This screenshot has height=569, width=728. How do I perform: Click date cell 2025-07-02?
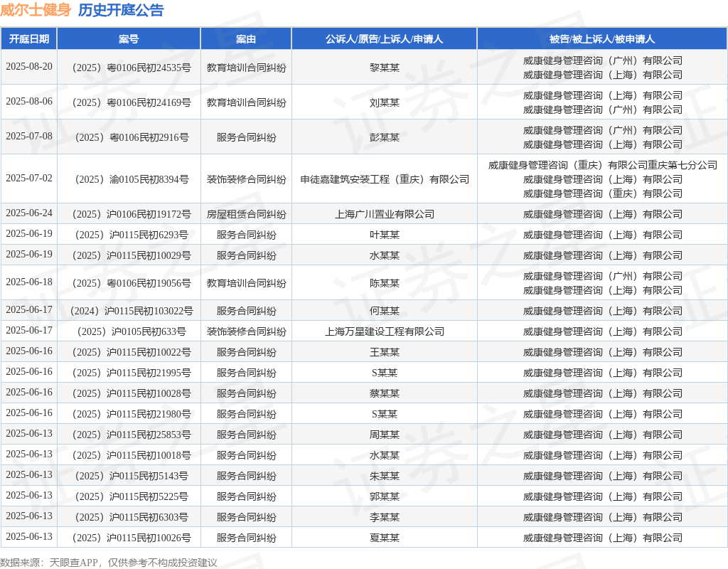pyautogui.click(x=28, y=178)
